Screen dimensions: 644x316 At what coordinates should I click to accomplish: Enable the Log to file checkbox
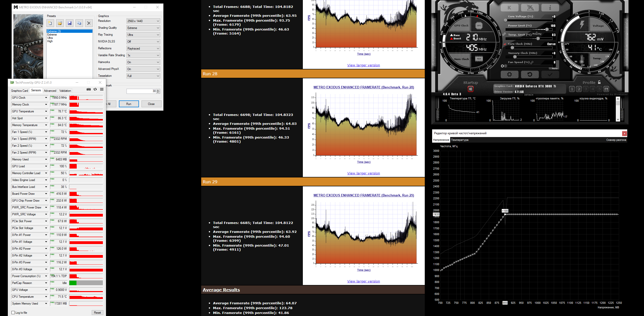tap(13, 313)
